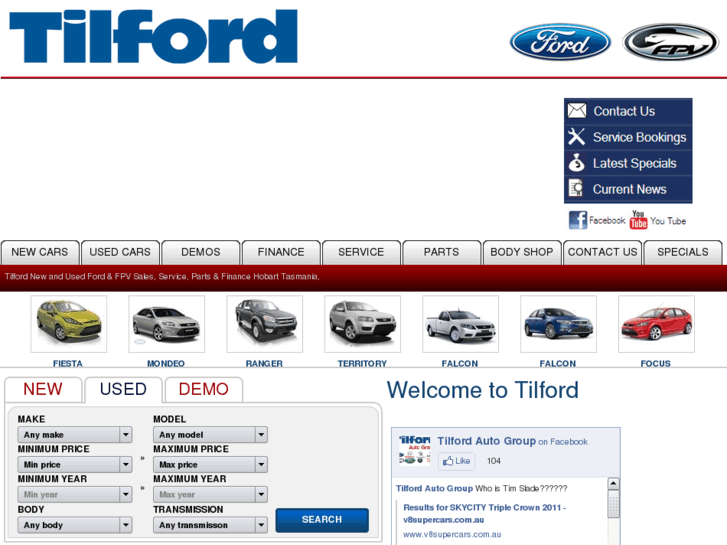Click the Tilford Auto Group post author name
The width and height of the screenshot is (727, 545).
point(434,488)
